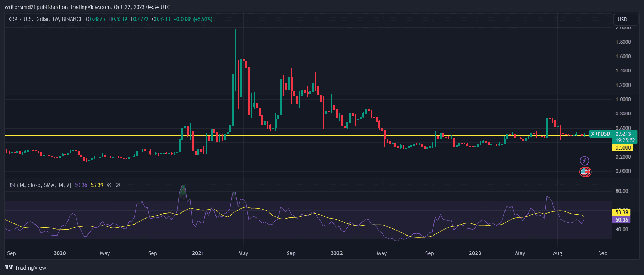Click the first empty-set symbol beside RSI values

tap(109, 185)
